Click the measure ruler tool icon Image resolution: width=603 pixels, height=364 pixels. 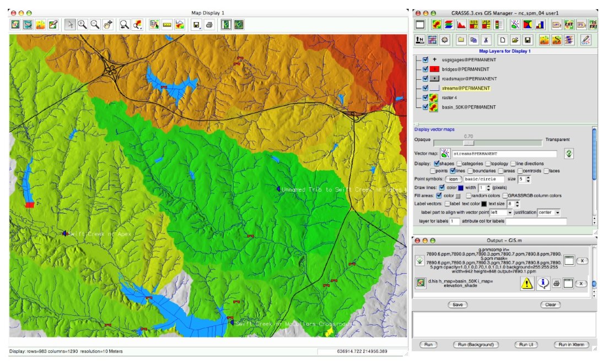[167, 24]
